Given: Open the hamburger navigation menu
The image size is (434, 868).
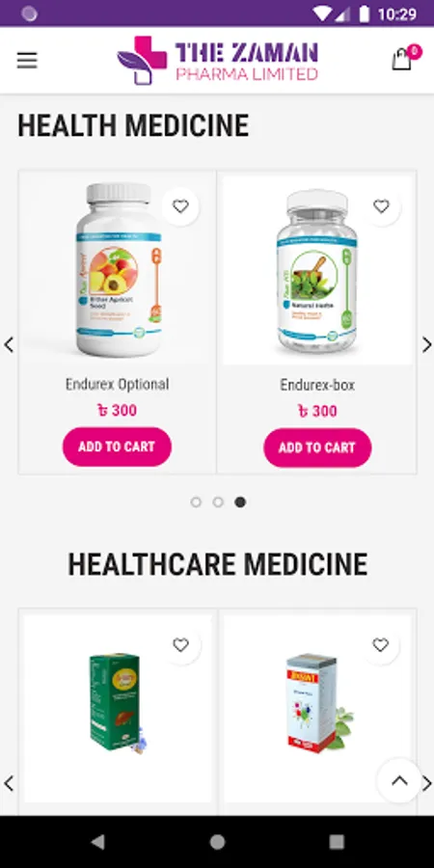Looking at the screenshot, I should pos(27,60).
